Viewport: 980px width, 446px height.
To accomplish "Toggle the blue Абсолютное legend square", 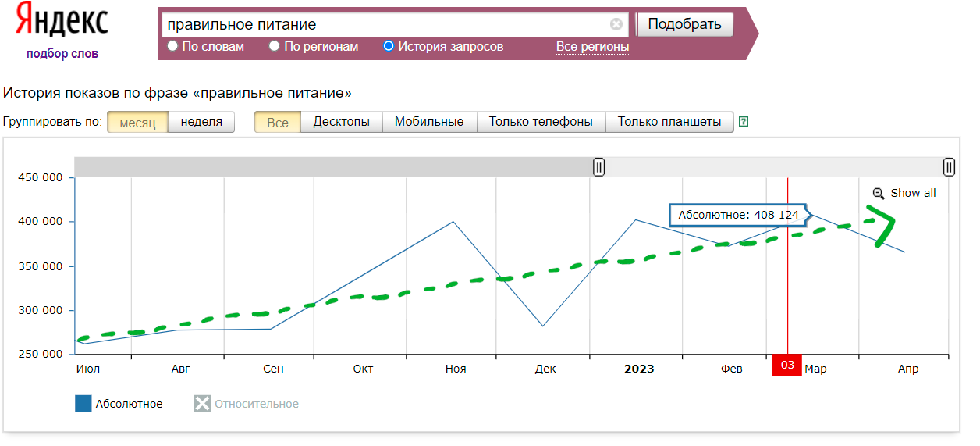I will (83, 404).
